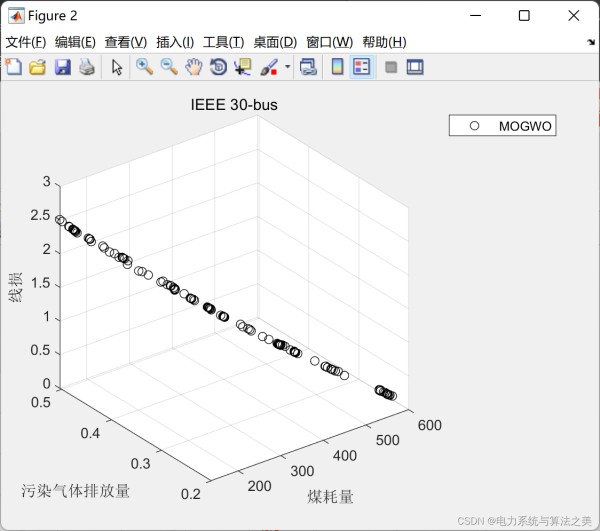The width and height of the screenshot is (600, 531).
Task: Open the 工具(T) menu
Action: pyautogui.click(x=223, y=42)
